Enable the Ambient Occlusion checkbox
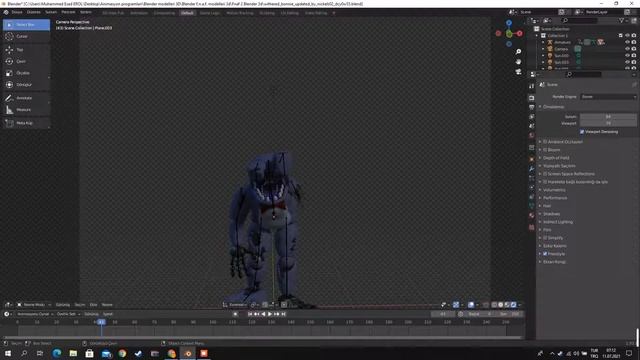The height and width of the screenshot is (360, 640). (545, 142)
